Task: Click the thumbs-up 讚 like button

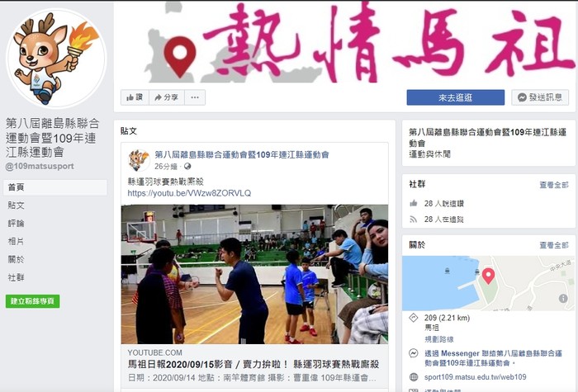Action: click(x=135, y=97)
